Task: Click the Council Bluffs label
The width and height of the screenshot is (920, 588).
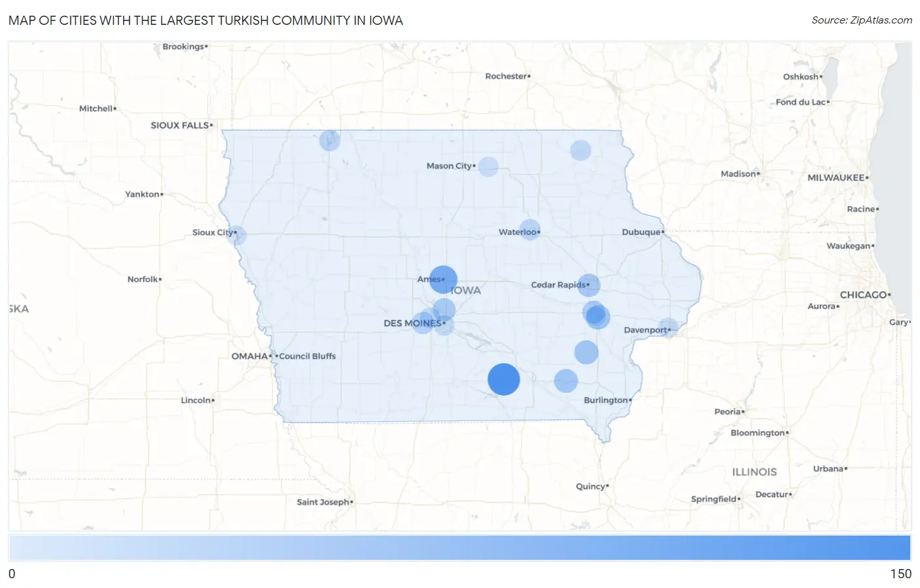Action: point(308,356)
